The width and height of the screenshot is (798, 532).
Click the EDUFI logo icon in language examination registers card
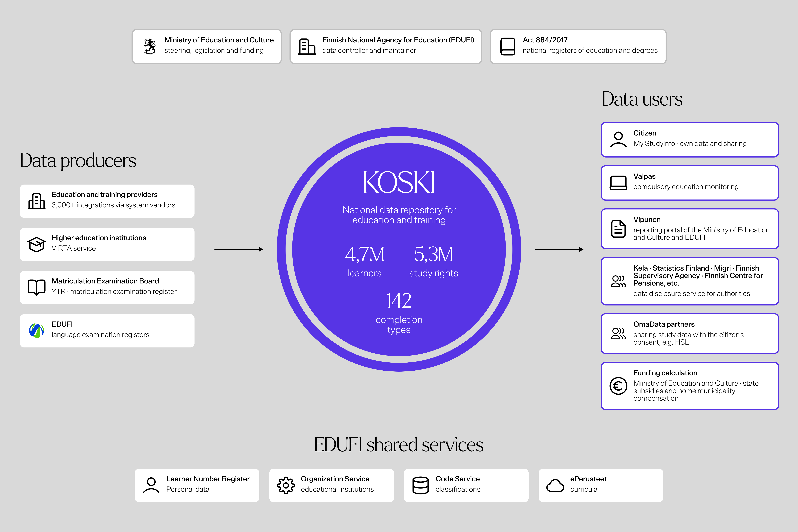37,331
